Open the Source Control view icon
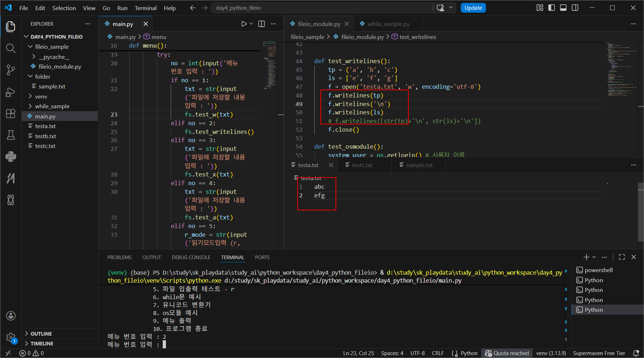Image resolution: width=644 pixels, height=358 pixels. (11, 70)
